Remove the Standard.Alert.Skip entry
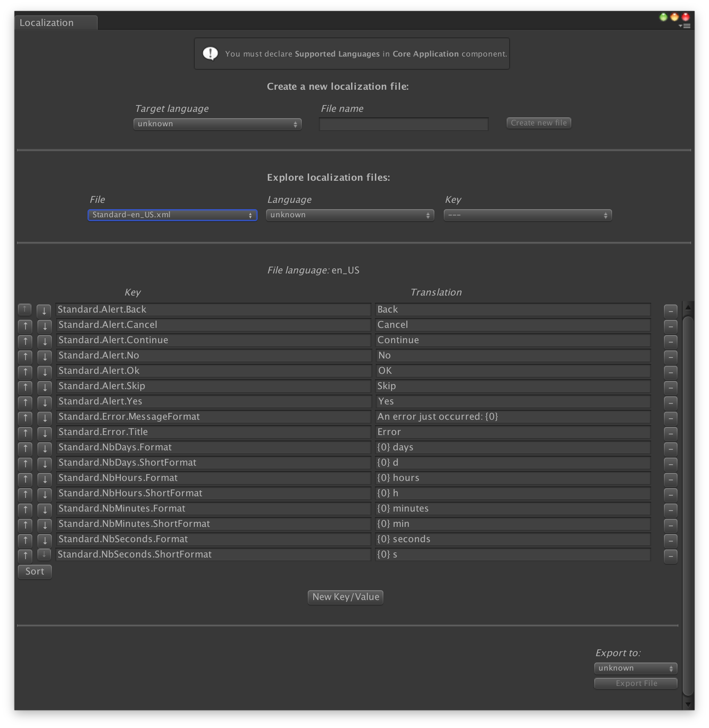 [x=670, y=387]
